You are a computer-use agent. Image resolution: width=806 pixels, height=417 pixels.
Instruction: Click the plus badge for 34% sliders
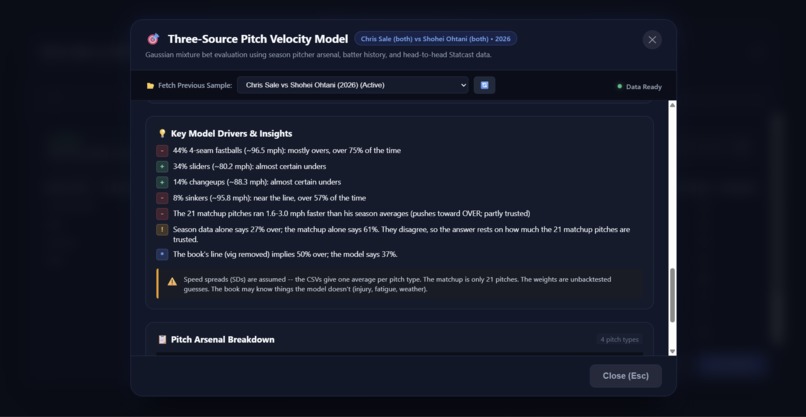(162, 167)
